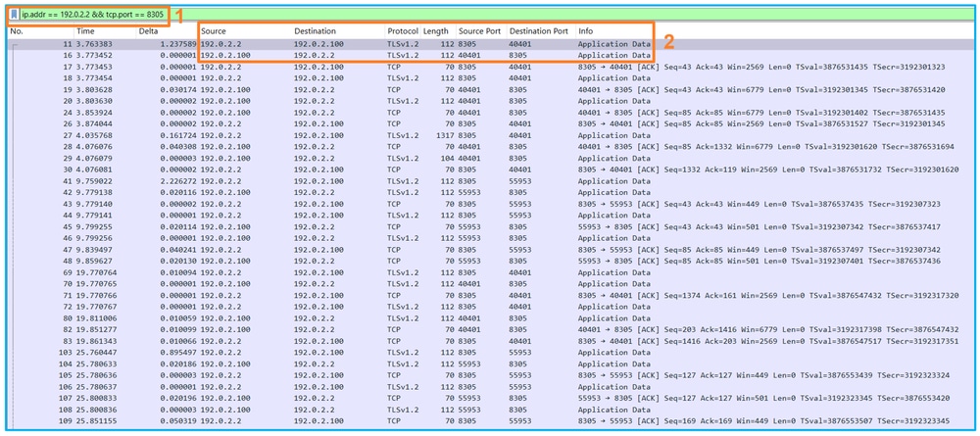This screenshot has width=980, height=436.
Task: Select packet 107 at time 25.800833
Action: [x=491, y=399]
